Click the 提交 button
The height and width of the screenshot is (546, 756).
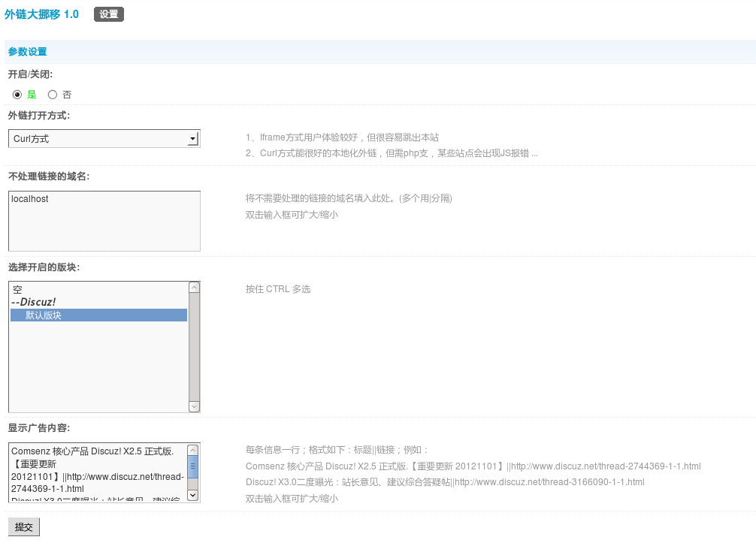point(24,527)
